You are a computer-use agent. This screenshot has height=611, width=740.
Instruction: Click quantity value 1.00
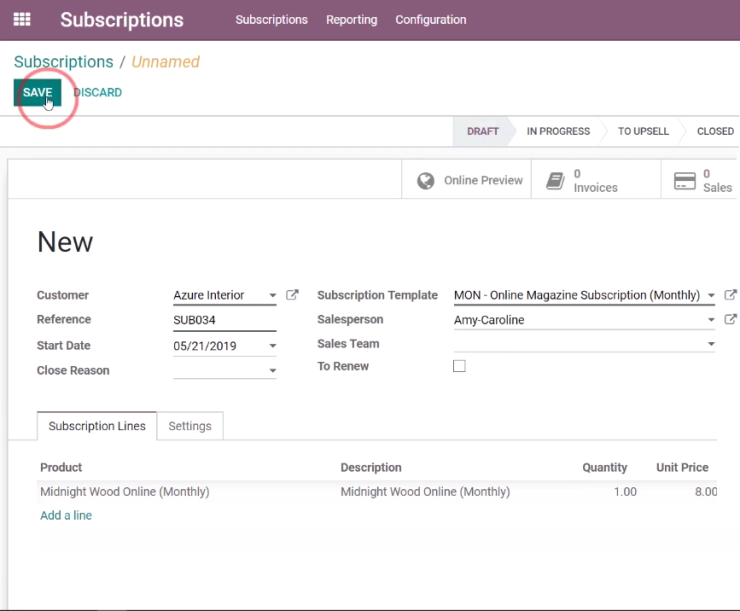[625, 492]
